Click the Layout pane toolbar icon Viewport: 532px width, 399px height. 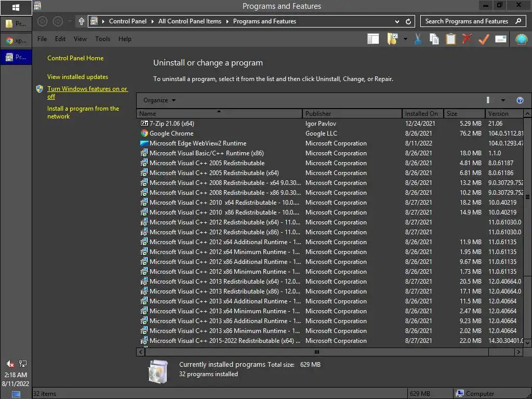(x=373, y=39)
